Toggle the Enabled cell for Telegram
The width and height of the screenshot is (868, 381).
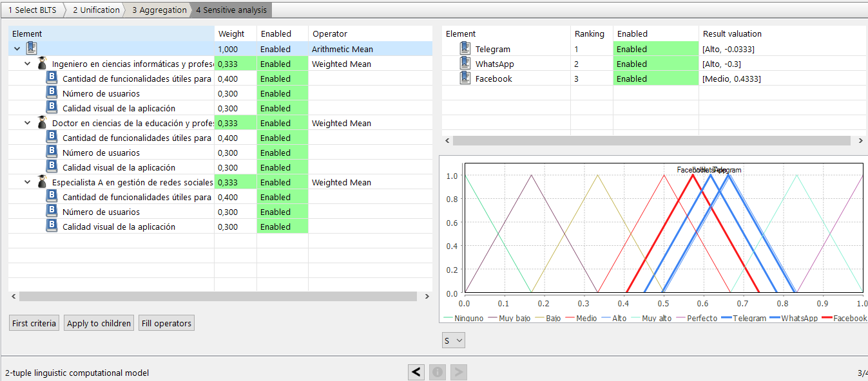(x=655, y=49)
